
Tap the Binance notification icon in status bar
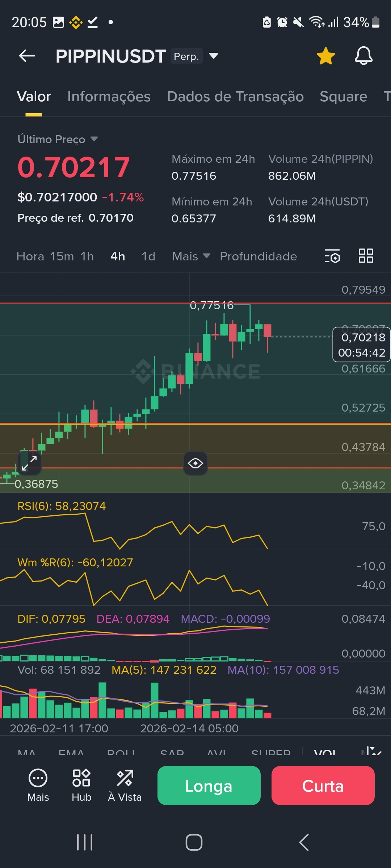point(76,22)
